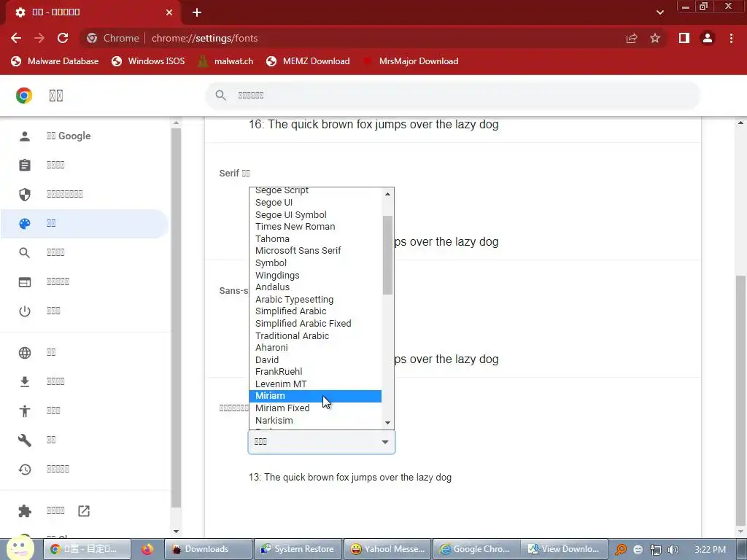Open the profile avatar icon
The height and width of the screenshot is (560, 747).
pos(708,38)
